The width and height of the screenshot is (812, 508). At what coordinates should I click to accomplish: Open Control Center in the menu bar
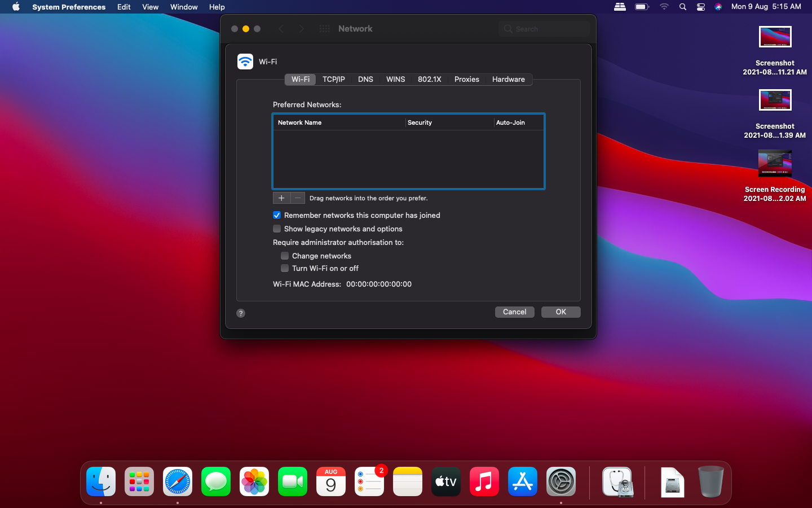point(701,7)
